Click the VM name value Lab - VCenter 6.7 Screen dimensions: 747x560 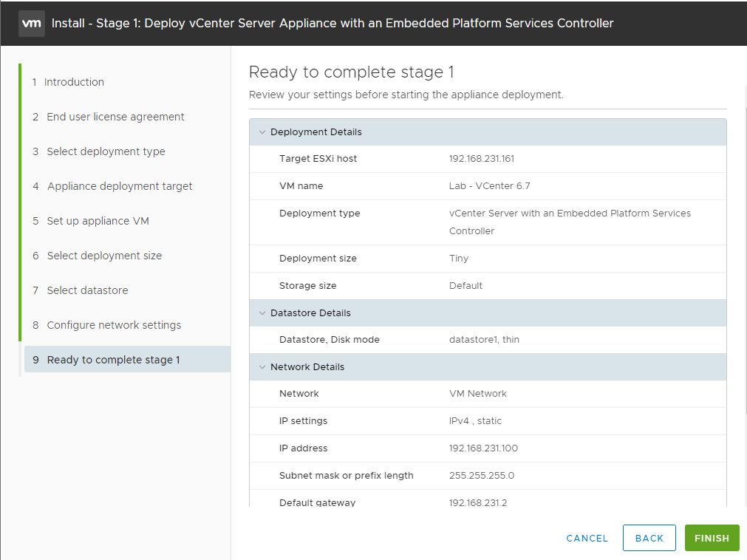click(x=489, y=185)
